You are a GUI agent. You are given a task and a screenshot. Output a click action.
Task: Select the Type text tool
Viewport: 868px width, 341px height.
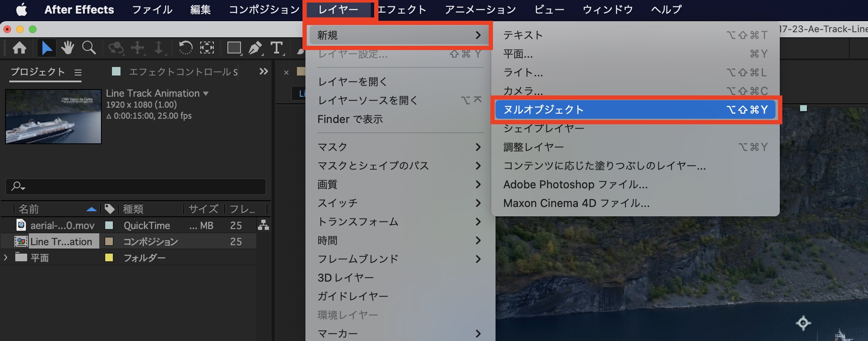point(277,48)
